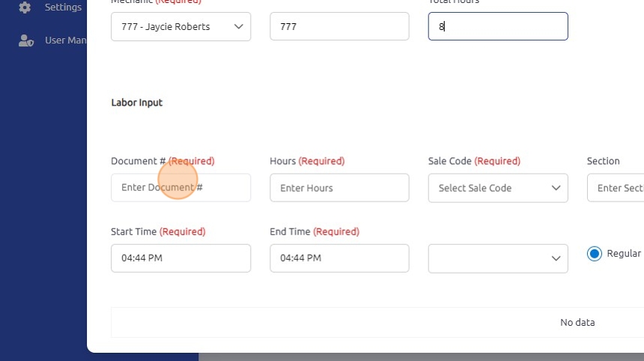Click the Hours (Required) label
The image size is (644, 361).
point(307,161)
